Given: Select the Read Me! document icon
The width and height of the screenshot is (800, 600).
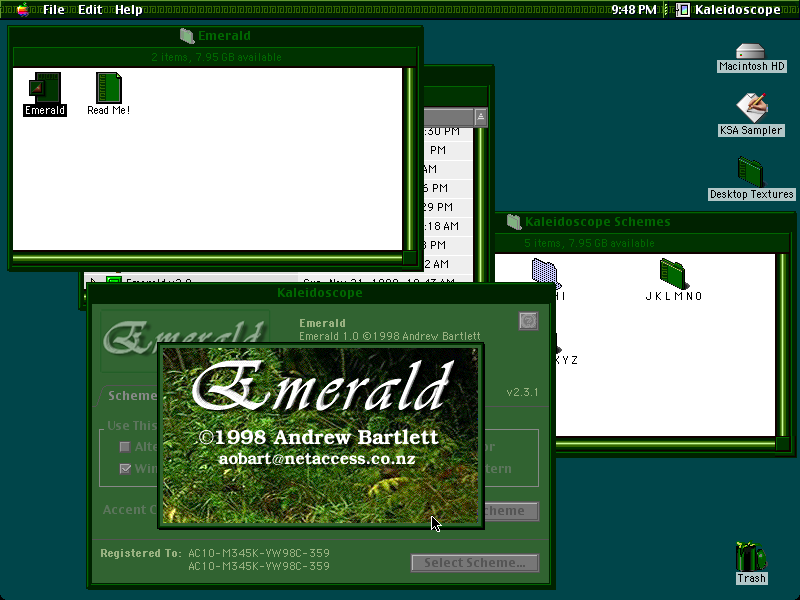Looking at the screenshot, I should coord(109,87).
